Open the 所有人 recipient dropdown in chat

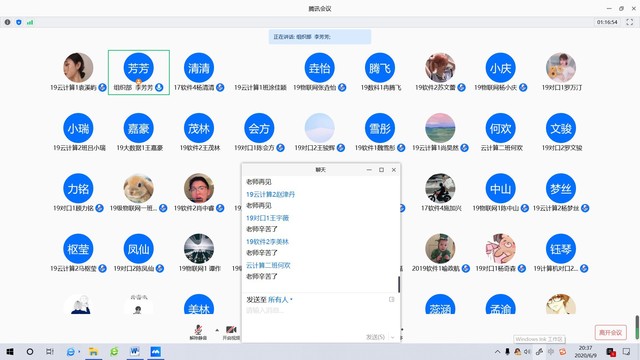280,300
